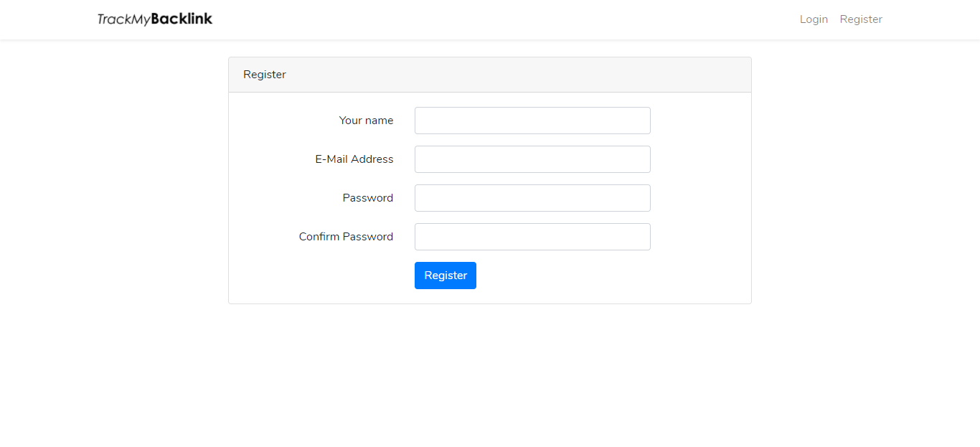
Task: Click the TrackMyBacklink logo
Action: [x=155, y=19]
